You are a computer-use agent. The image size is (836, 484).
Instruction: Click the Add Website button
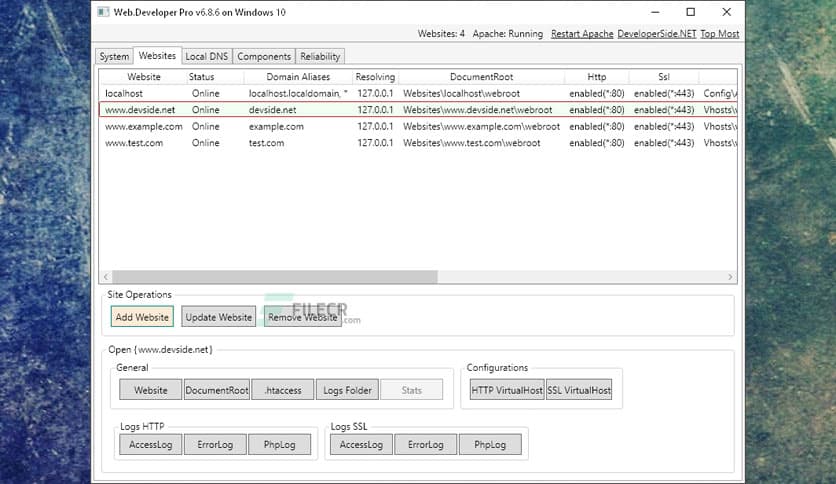142,317
